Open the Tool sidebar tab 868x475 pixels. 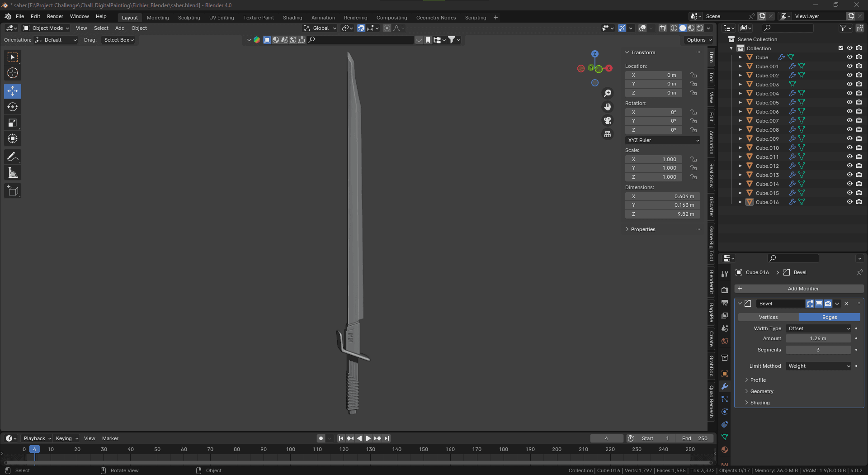[x=711, y=77]
